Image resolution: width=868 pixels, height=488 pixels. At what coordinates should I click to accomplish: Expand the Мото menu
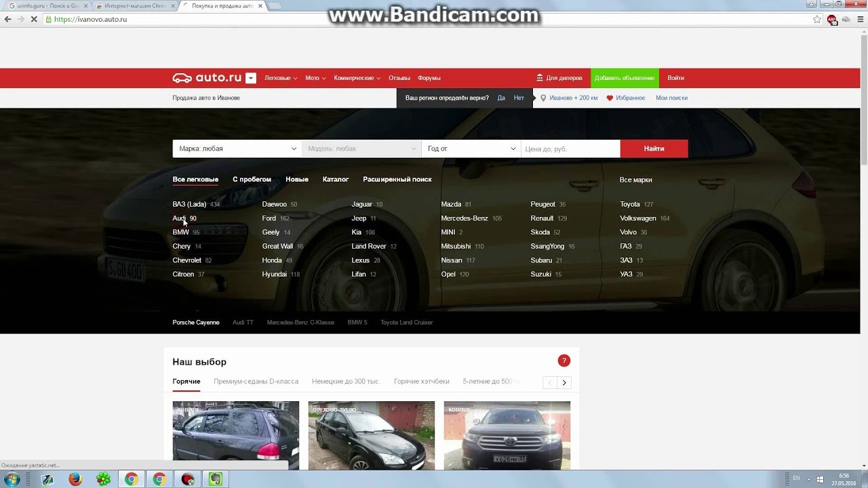315,78
